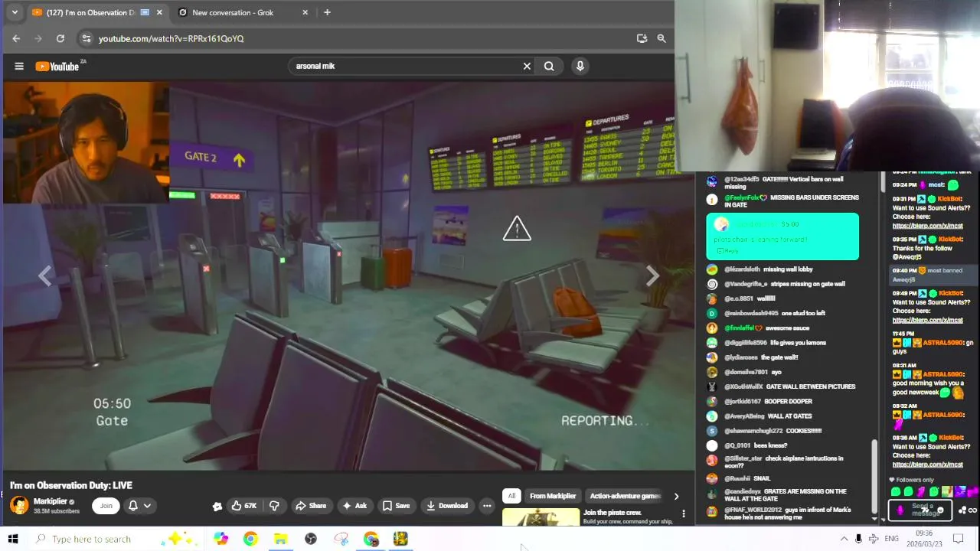This screenshot has height=551, width=980.
Task: Start voice search with the microphone
Action: pos(580,66)
